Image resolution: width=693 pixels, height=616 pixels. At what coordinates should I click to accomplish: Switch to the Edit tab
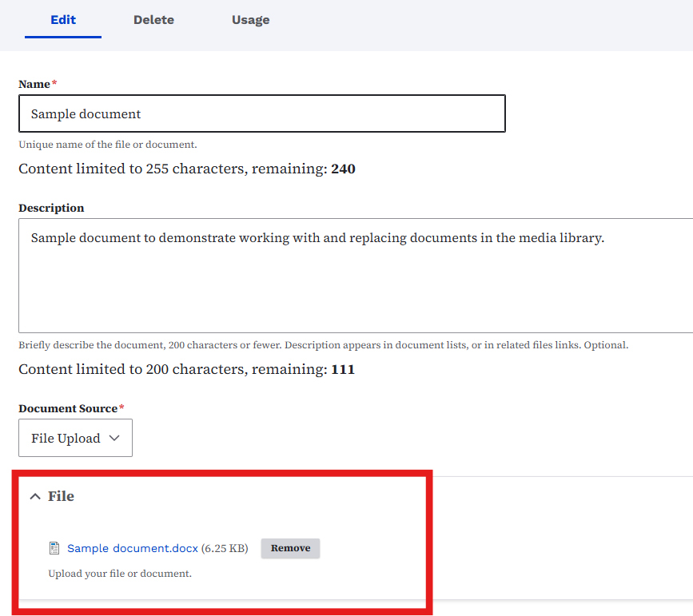point(63,20)
